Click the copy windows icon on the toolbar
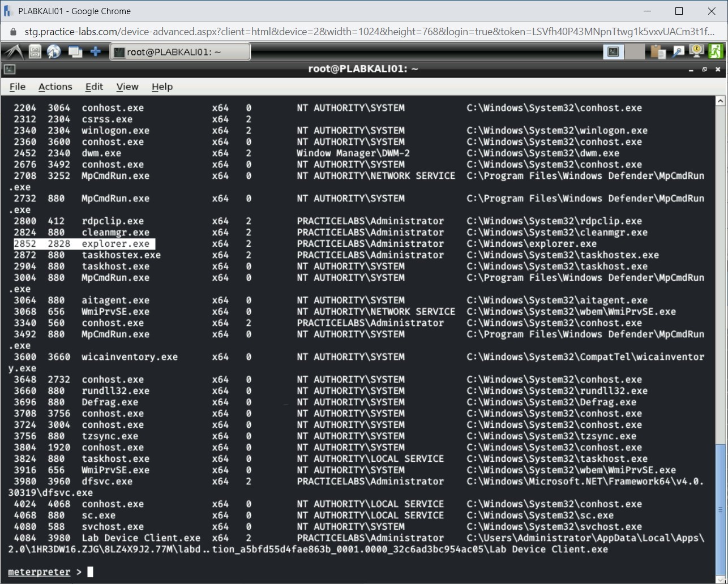The width and height of the screenshot is (728, 584). pos(75,51)
